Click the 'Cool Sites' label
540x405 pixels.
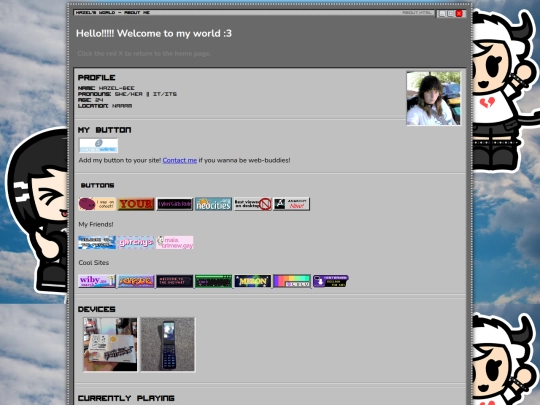pyautogui.click(x=94, y=262)
